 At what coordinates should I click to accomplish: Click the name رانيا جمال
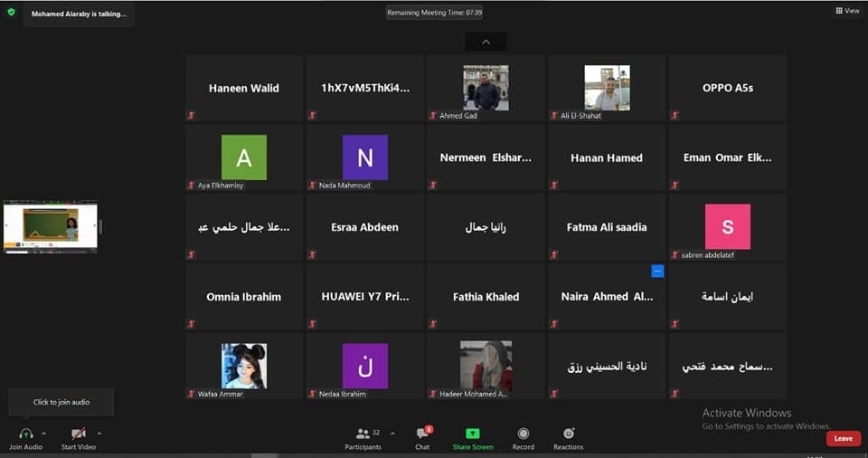(486, 227)
